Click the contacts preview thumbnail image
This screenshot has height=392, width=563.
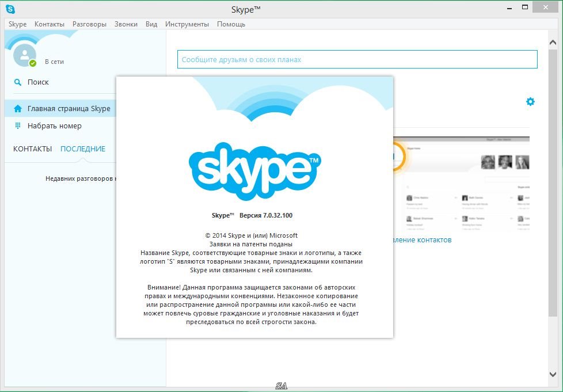tap(461, 184)
